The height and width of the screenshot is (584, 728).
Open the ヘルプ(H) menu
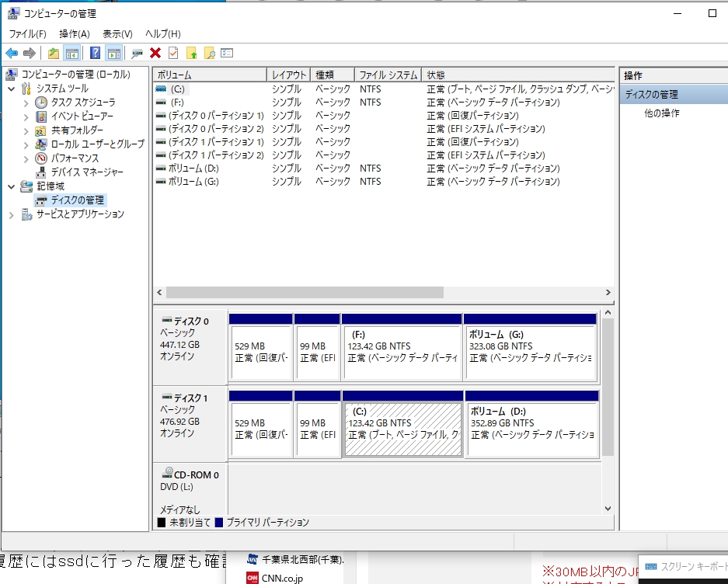[x=163, y=34]
